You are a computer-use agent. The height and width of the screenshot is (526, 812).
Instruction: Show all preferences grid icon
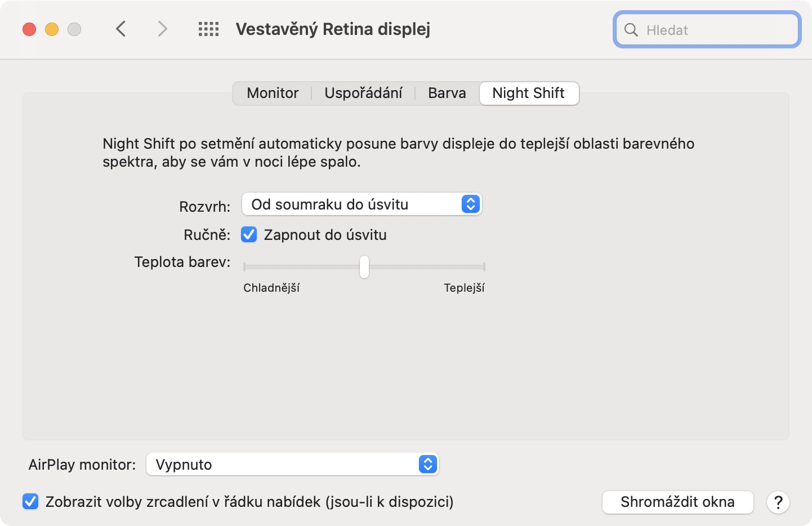coord(208,29)
